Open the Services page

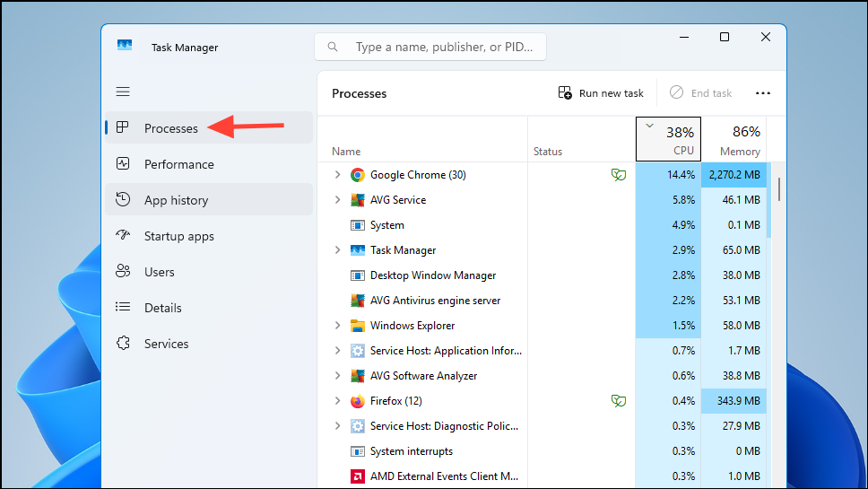click(209, 344)
